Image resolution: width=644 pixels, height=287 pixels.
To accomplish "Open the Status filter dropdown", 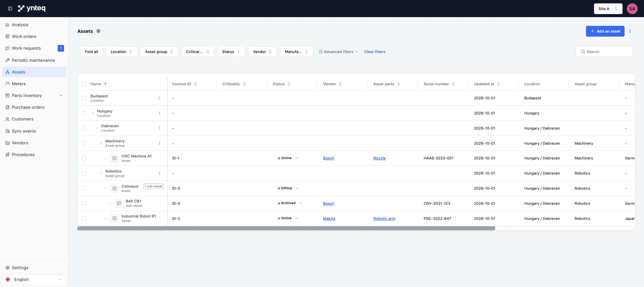I will click(231, 52).
